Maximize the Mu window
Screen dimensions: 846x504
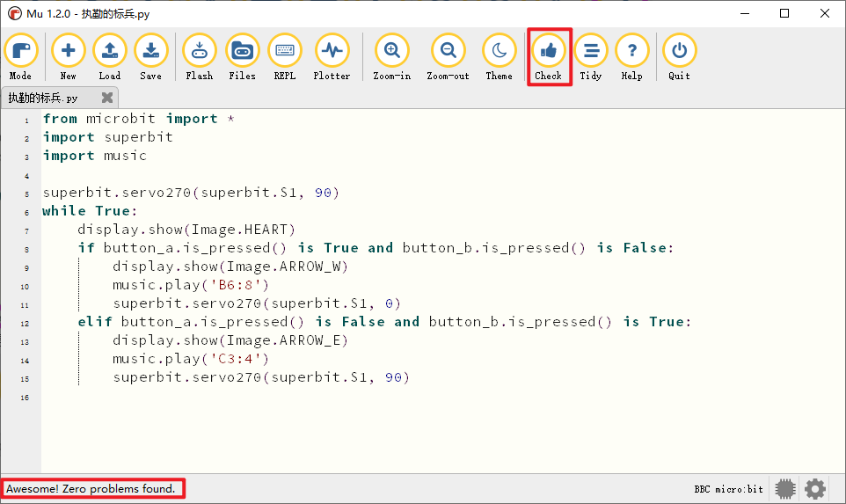(x=784, y=13)
